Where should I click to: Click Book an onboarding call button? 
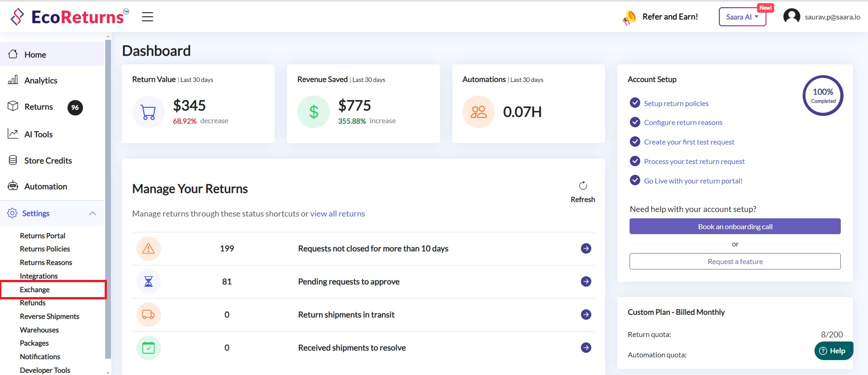[735, 226]
